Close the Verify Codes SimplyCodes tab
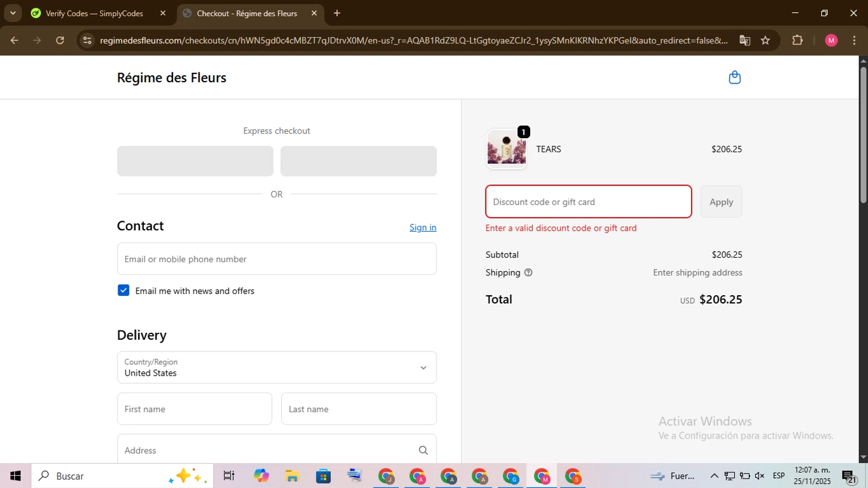 (x=163, y=13)
